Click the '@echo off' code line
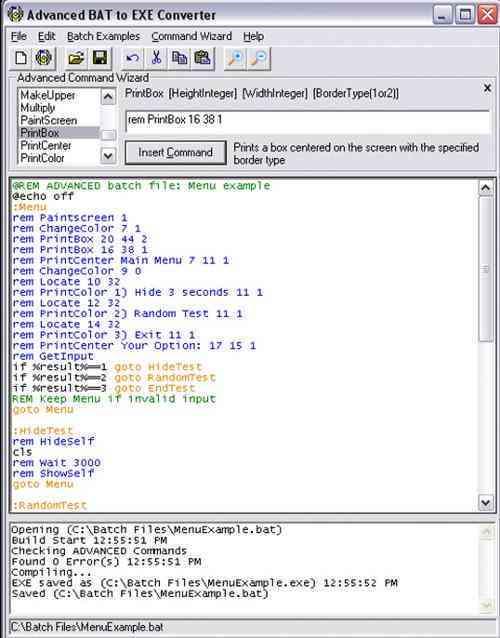 point(43,196)
